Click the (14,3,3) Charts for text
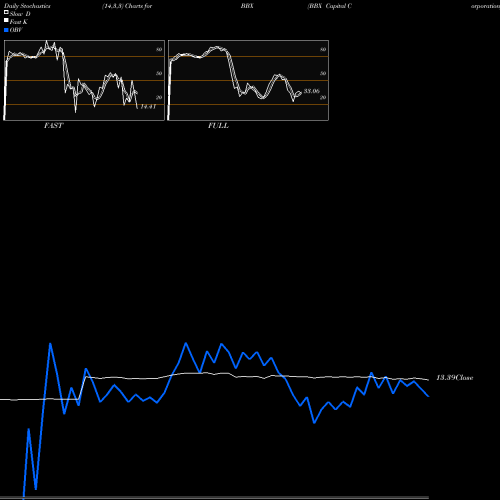Screen dimensions: 500x500 tap(127, 6)
